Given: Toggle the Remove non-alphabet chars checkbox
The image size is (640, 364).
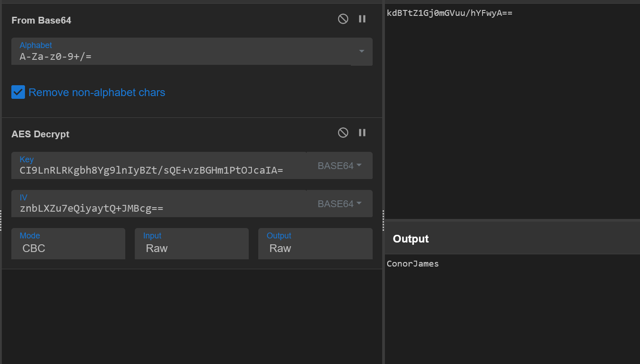Looking at the screenshot, I should [18, 92].
